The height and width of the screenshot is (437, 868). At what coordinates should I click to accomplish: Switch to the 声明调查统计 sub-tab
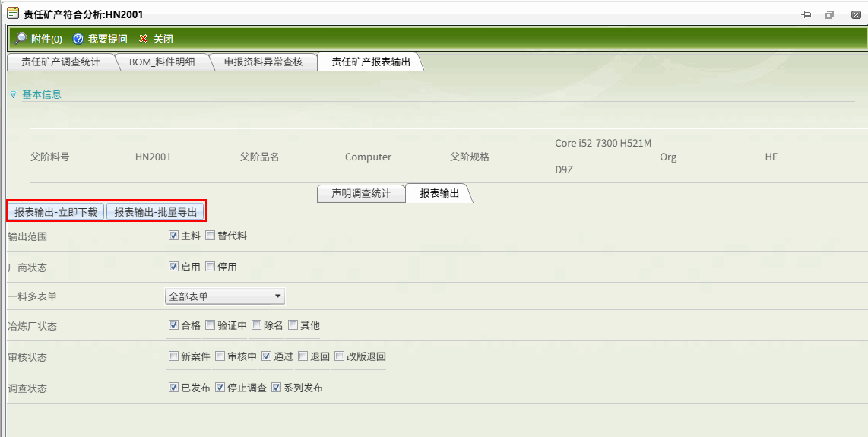(x=361, y=193)
